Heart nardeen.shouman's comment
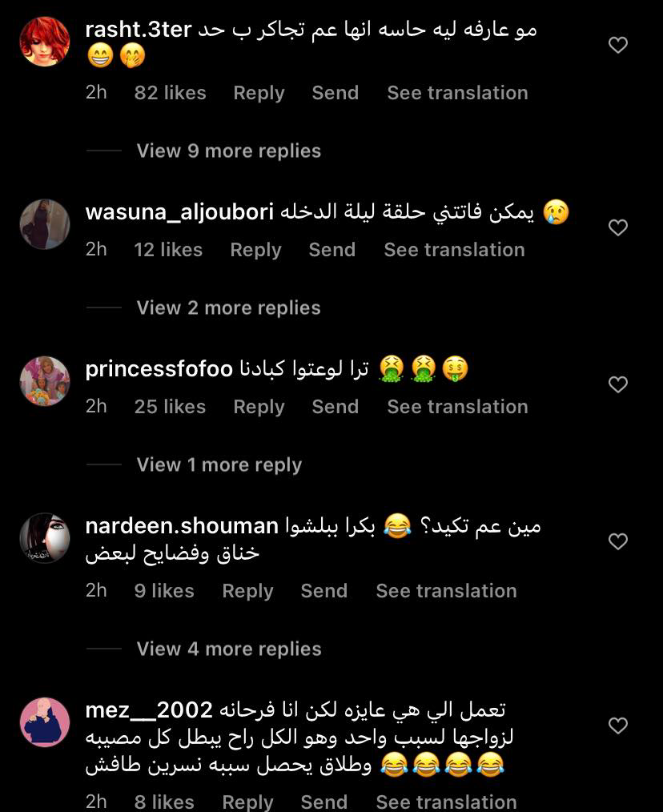663x812 pixels. [x=617, y=541]
